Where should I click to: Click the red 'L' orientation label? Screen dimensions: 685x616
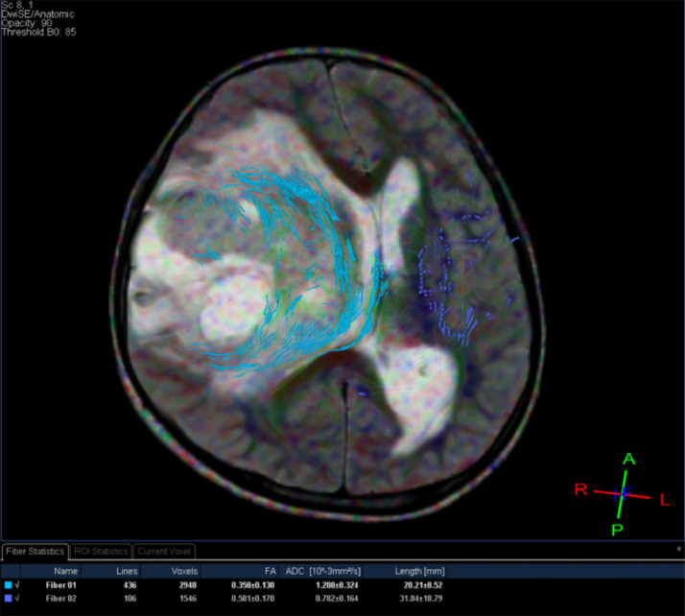tap(664, 499)
